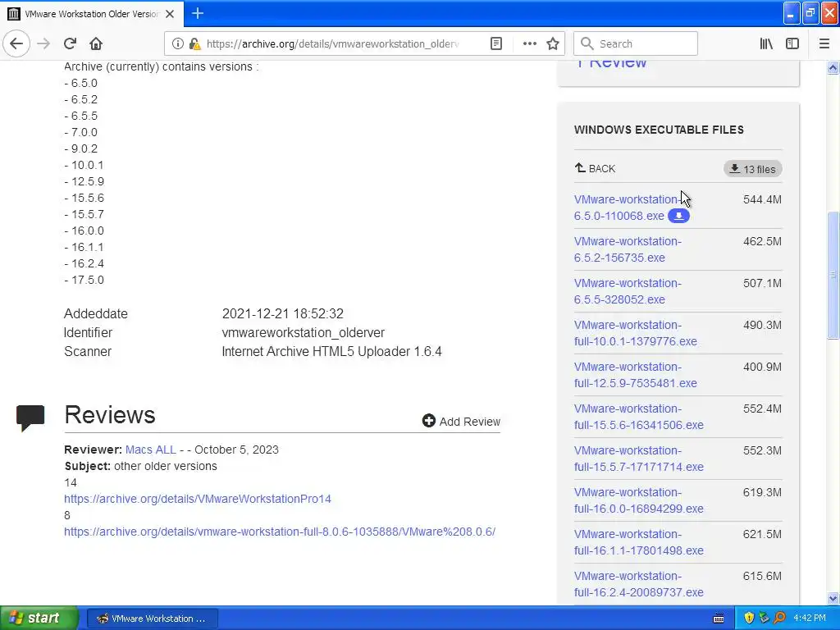The height and width of the screenshot is (630, 840).
Task: Download VMware-workstation-6.5.2-156735.exe
Action: coord(628,249)
